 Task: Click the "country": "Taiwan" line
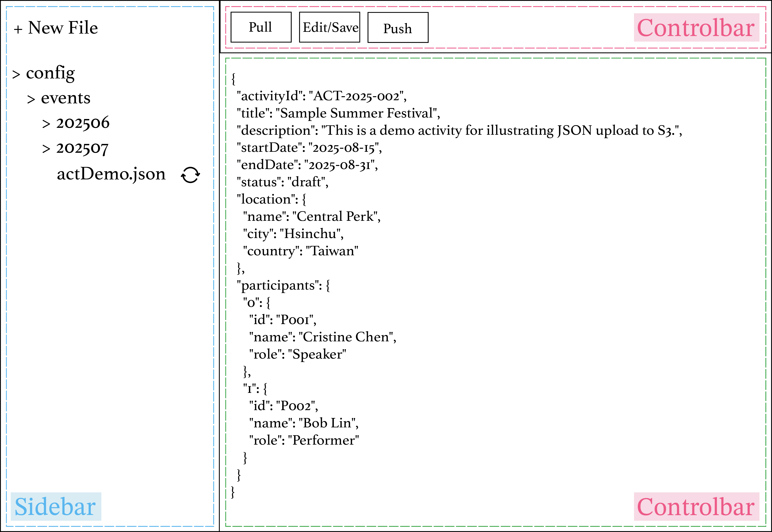[x=300, y=251]
